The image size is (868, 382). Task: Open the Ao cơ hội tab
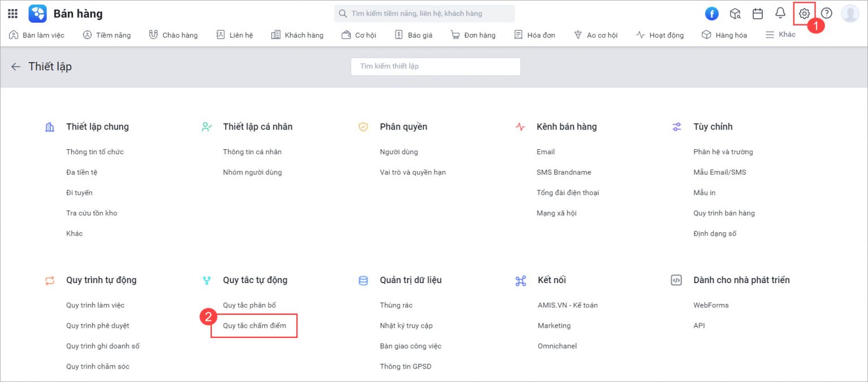pyautogui.click(x=596, y=35)
